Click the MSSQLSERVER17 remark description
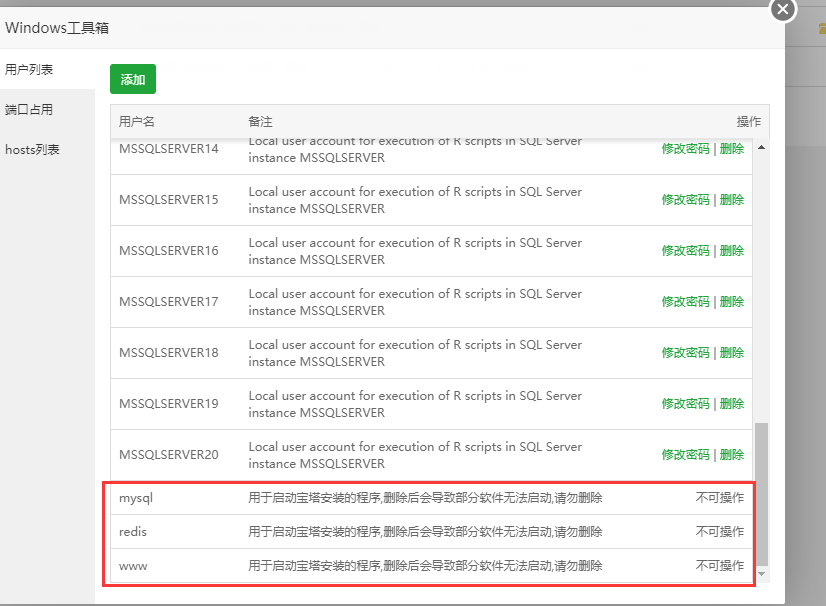Screen dimensions: 826x606 point(415,302)
